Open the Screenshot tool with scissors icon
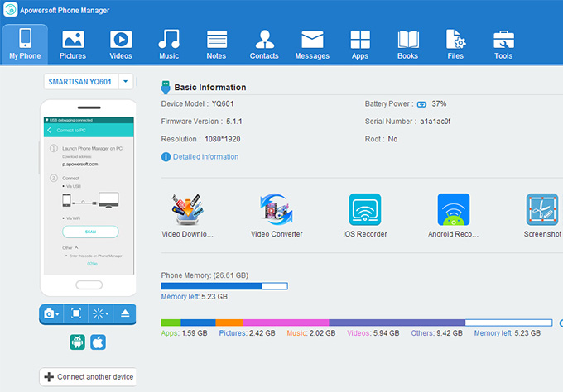 pos(542,209)
